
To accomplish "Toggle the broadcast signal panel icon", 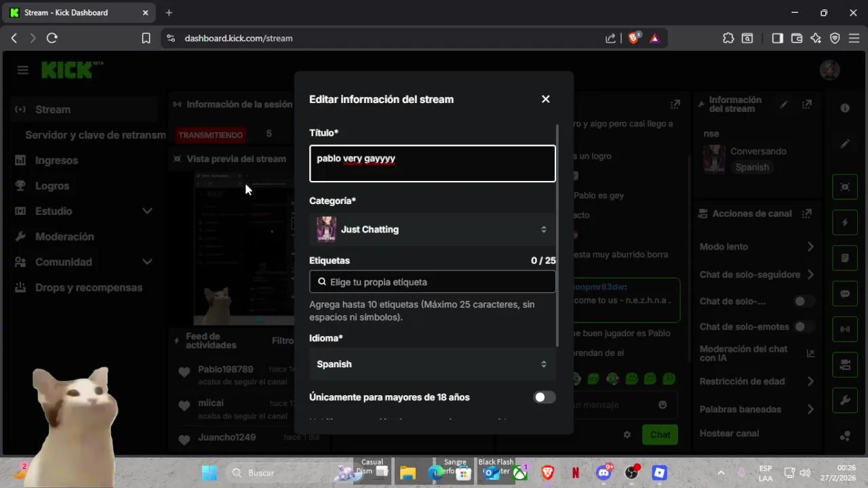I will [845, 329].
